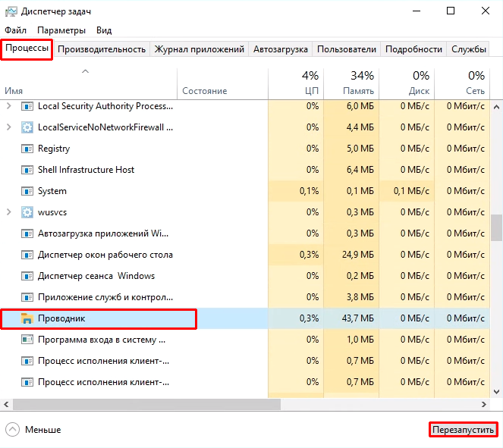Click the horizontal scrollbar thumb
Screen dimensions: 503x448
pyautogui.click(x=146, y=405)
